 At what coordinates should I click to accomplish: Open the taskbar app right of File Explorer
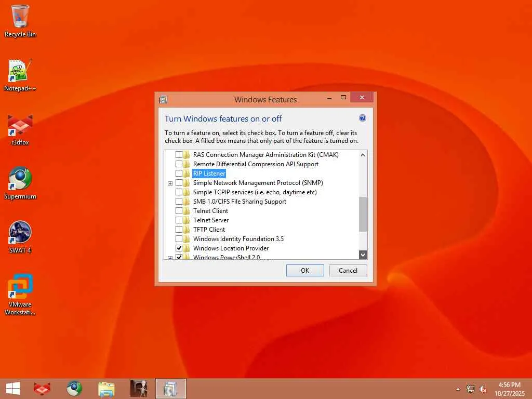[138, 389]
